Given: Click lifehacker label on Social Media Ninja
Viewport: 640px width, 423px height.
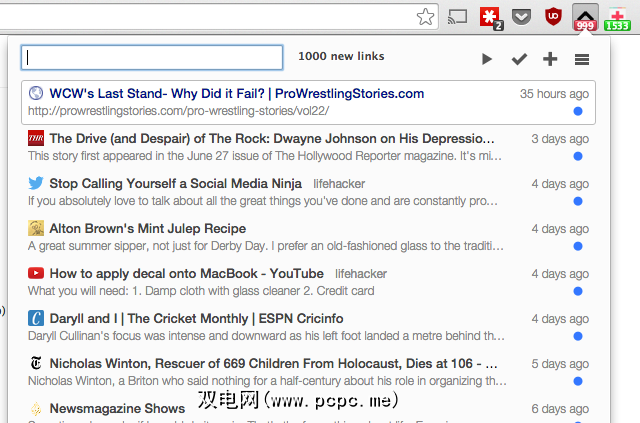Looking at the screenshot, I should pyautogui.click(x=339, y=184).
